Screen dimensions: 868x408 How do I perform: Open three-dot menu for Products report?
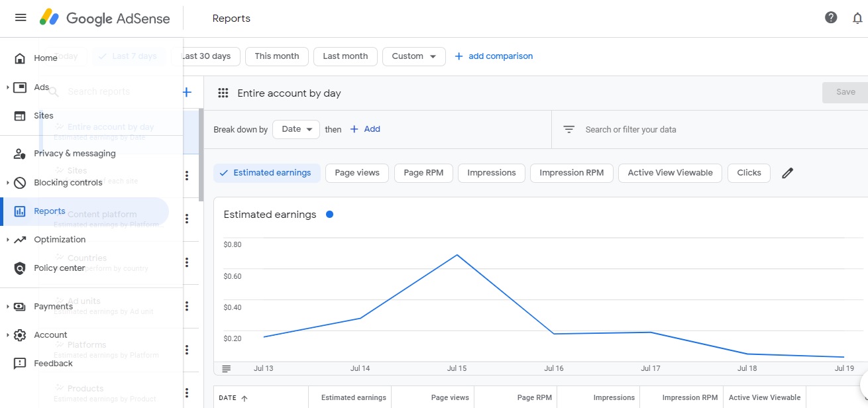pos(187,393)
